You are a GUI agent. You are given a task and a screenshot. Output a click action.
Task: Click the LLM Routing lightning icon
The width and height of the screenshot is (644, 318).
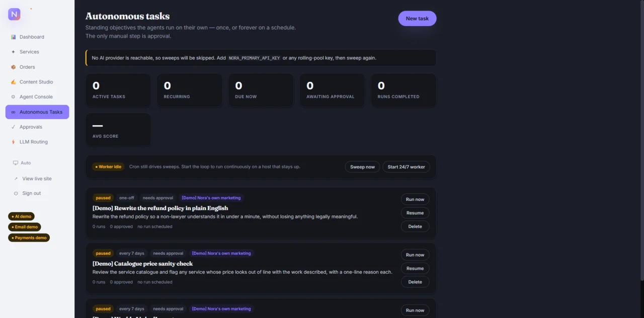click(13, 142)
